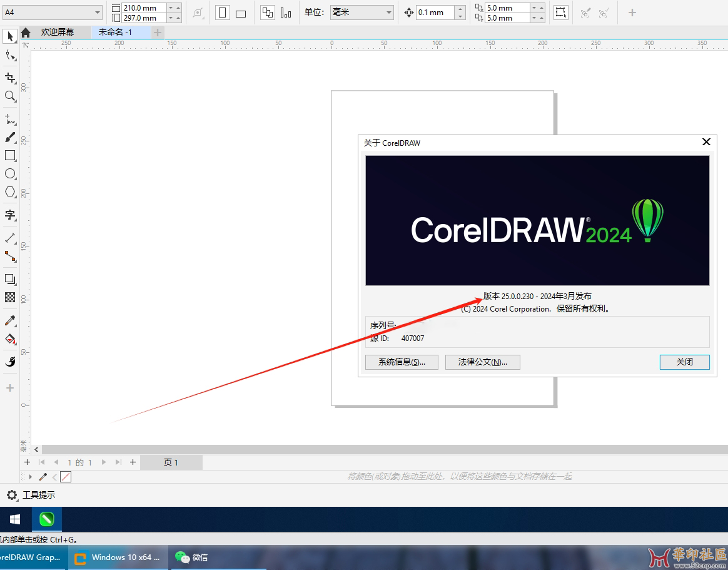The width and height of the screenshot is (728, 570).
Task: Apply page layout to all pages
Action: point(268,13)
